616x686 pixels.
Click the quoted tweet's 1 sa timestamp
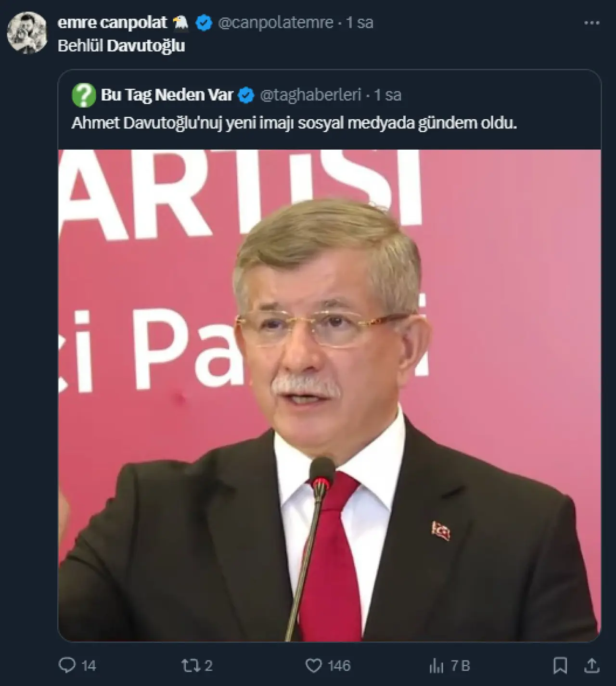pyautogui.click(x=387, y=95)
